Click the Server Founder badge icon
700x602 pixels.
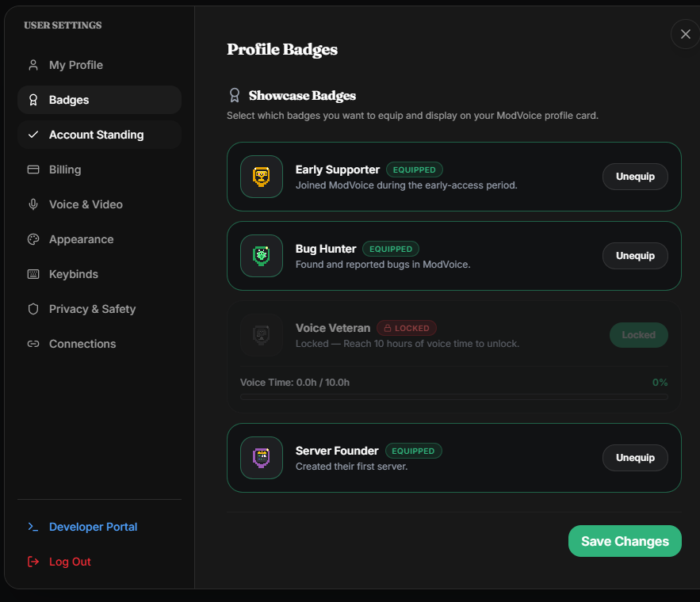[261, 458]
